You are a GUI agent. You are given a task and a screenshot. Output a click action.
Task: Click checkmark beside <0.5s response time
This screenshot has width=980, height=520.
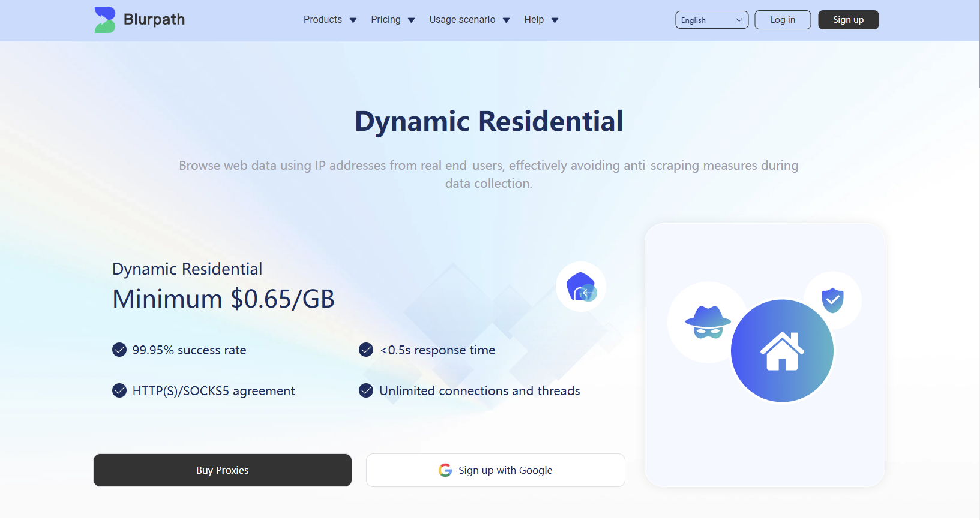click(x=366, y=350)
